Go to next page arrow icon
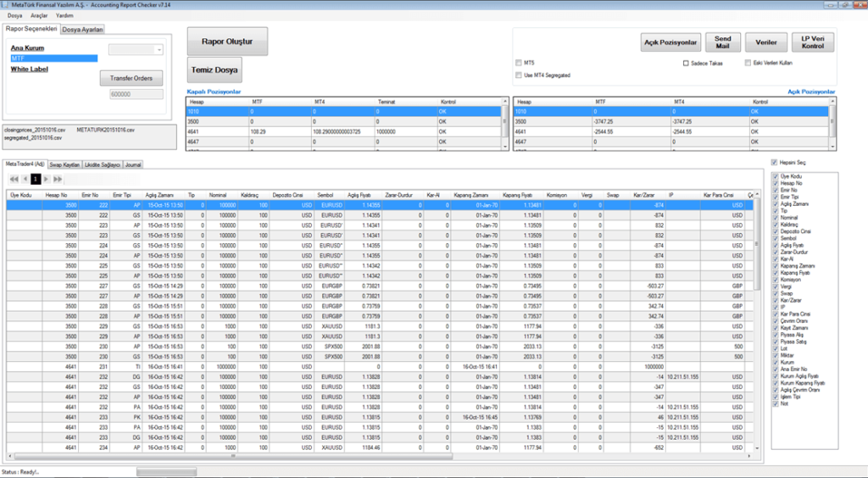 click(47, 180)
